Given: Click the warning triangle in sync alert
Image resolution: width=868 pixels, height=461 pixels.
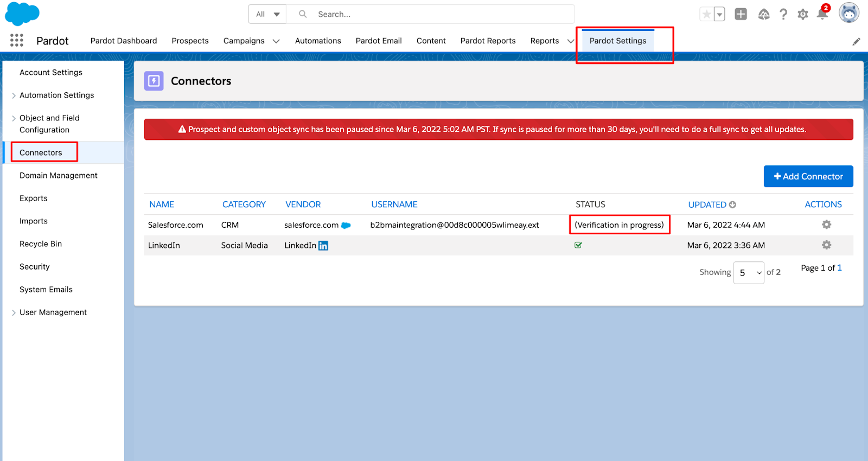Looking at the screenshot, I should [182, 129].
